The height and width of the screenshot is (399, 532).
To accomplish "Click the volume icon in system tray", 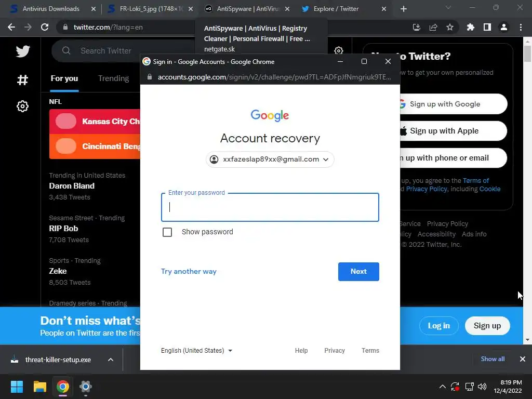I will click(482, 387).
